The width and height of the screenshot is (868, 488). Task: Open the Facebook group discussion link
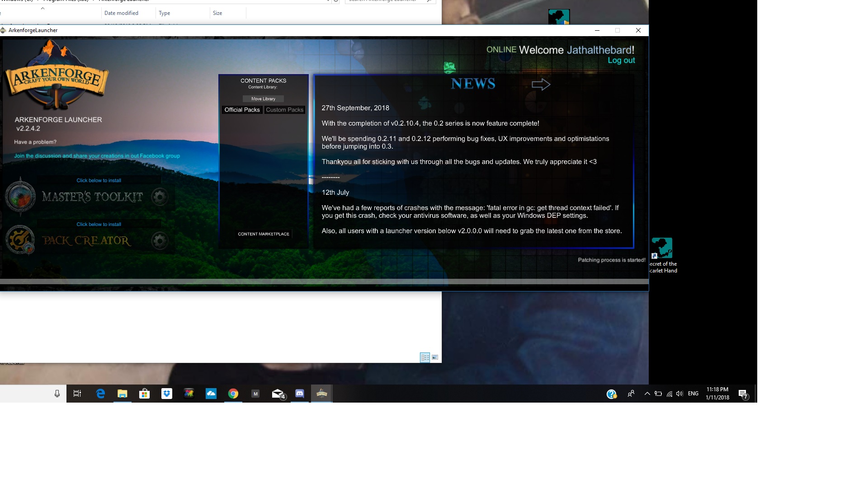97,156
